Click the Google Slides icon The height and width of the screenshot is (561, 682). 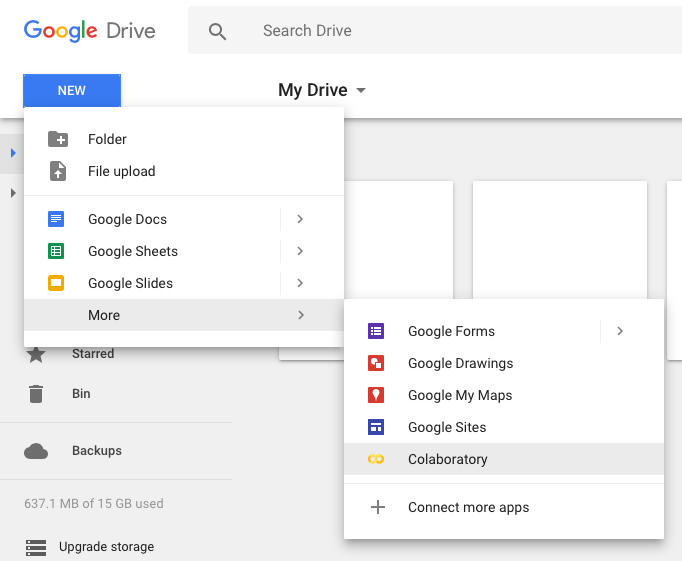point(56,283)
